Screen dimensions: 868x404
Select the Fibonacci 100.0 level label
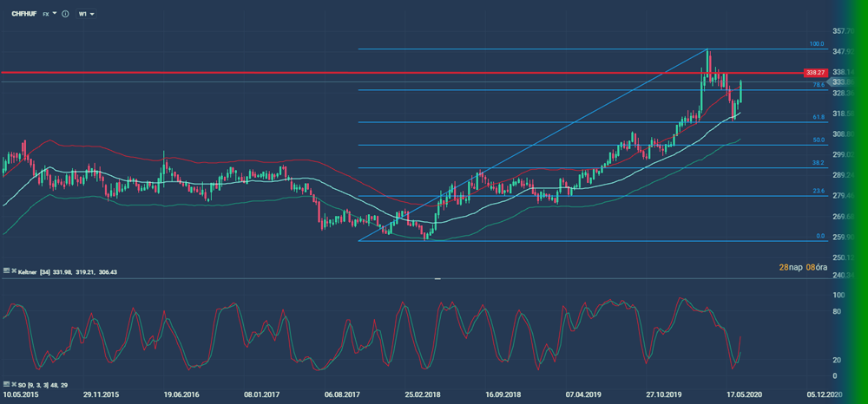(x=816, y=43)
